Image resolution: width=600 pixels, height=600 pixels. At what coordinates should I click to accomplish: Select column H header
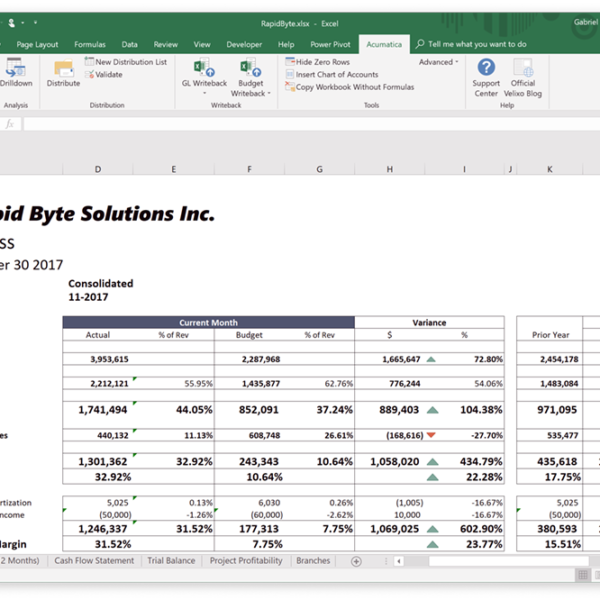390,169
